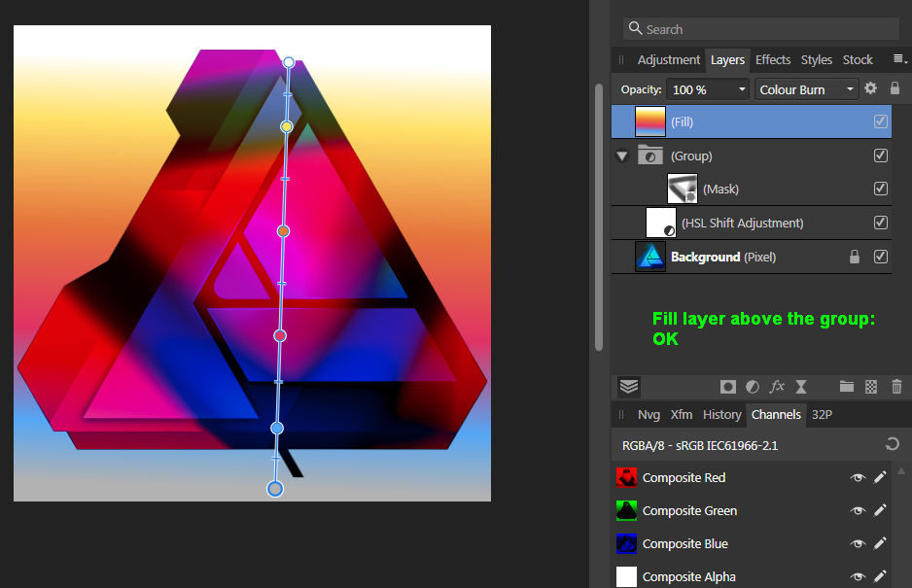Collapse the Group layer triangle

(622, 156)
